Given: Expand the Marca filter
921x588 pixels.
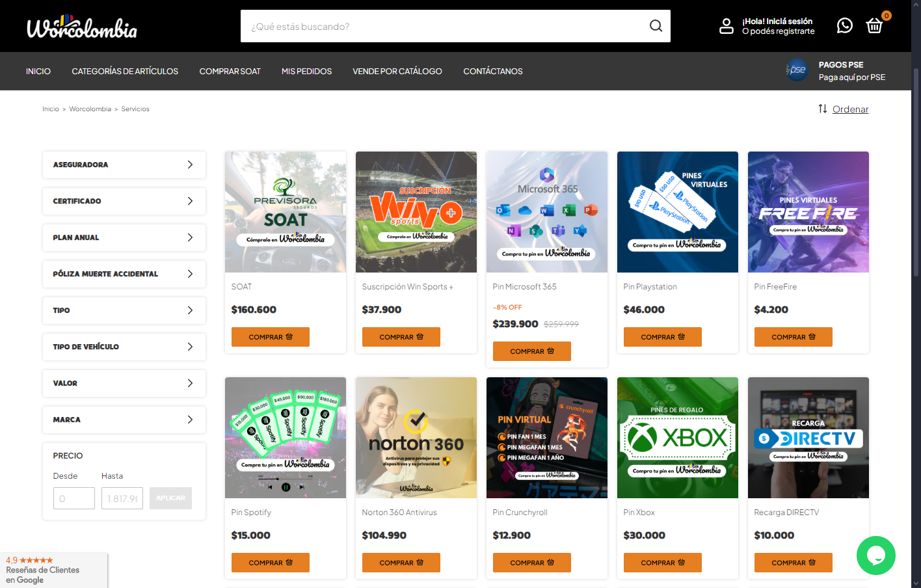Looking at the screenshot, I should pos(124,420).
